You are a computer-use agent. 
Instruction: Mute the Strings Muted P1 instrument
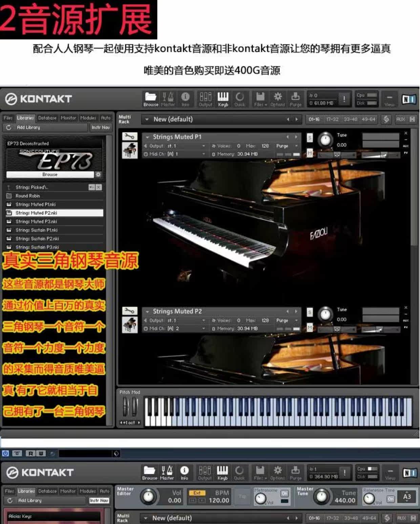tap(310, 153)
